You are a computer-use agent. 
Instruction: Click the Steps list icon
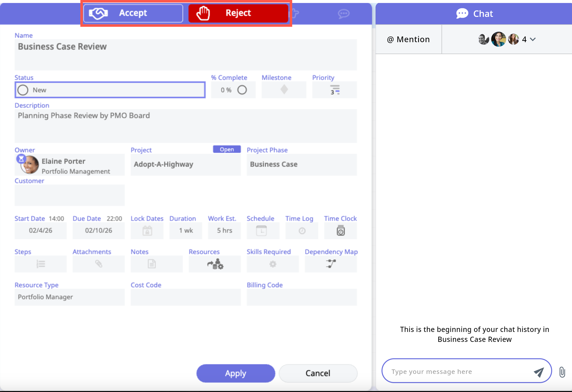click(x=41, y=264)
